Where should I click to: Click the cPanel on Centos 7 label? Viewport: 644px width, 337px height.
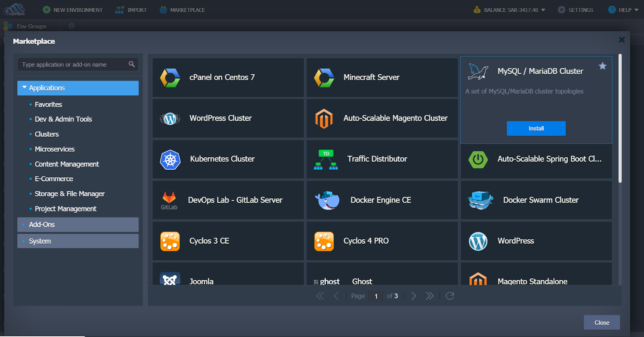point(222,77)
